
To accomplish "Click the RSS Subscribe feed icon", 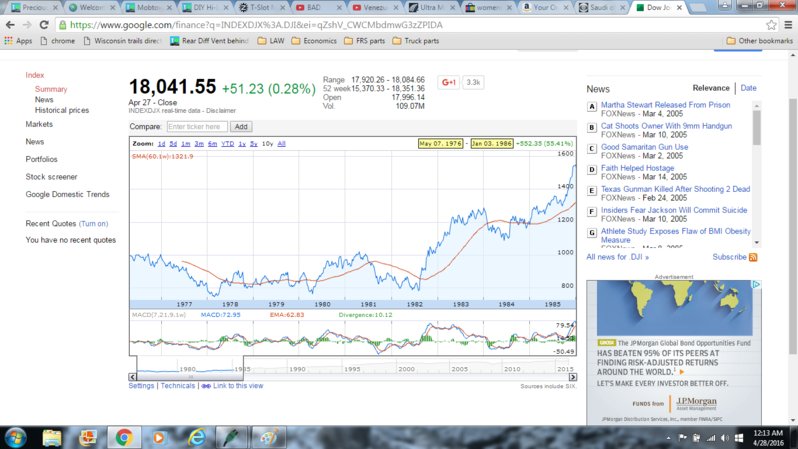I will coord(753,257).
